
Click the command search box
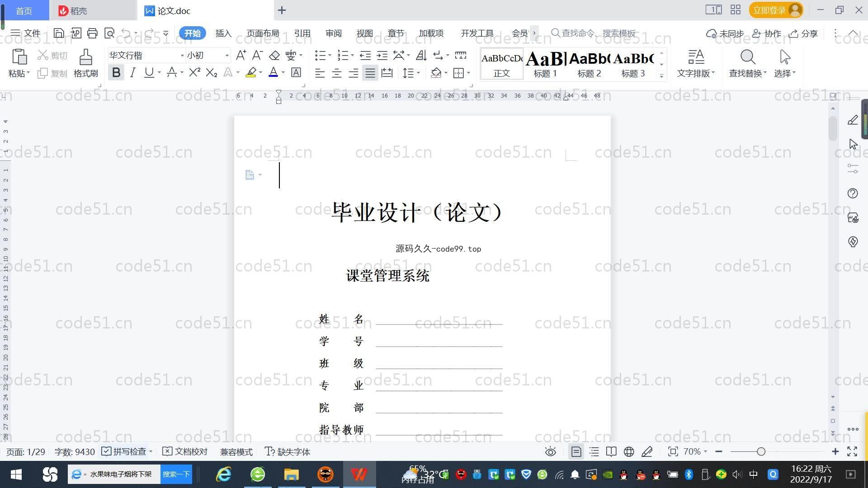593,33
